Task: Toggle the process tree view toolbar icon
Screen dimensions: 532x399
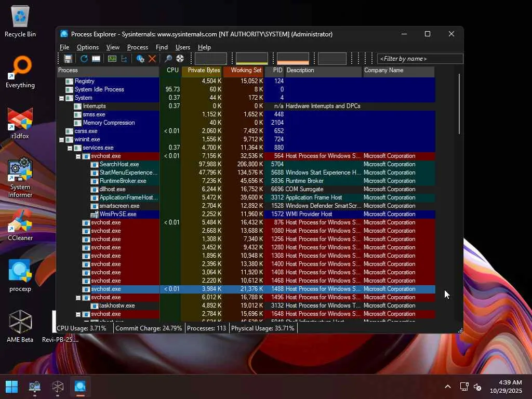Action: 124,59
